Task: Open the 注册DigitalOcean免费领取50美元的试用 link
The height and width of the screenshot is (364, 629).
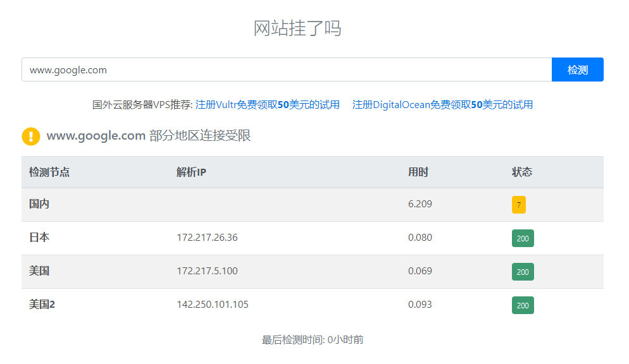Action: tap(442, 104)
